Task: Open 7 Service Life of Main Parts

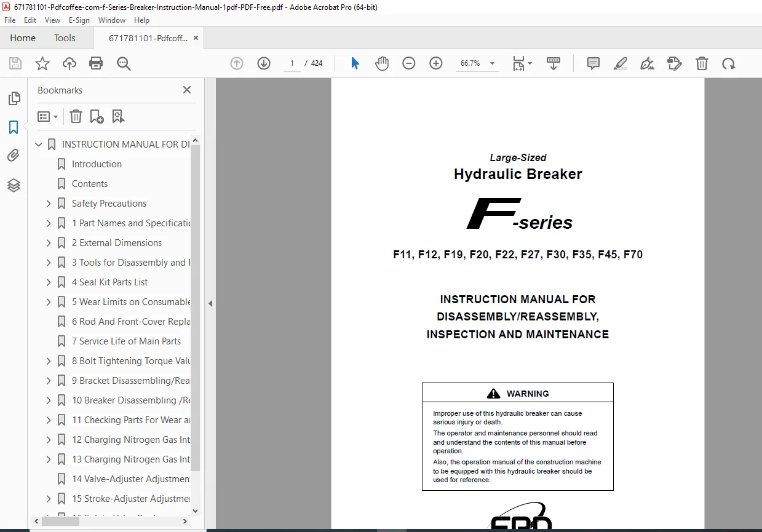Action: [x=126, y=341]
